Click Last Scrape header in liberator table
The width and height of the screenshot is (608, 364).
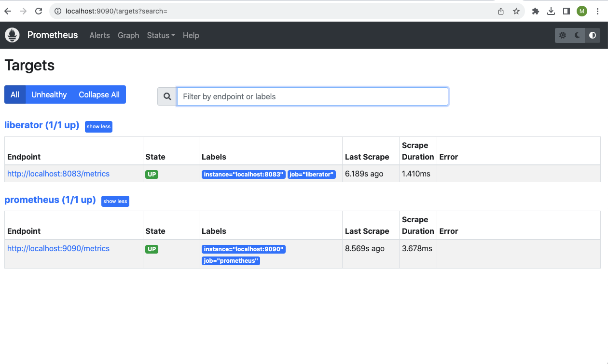(x=367, y=157)
